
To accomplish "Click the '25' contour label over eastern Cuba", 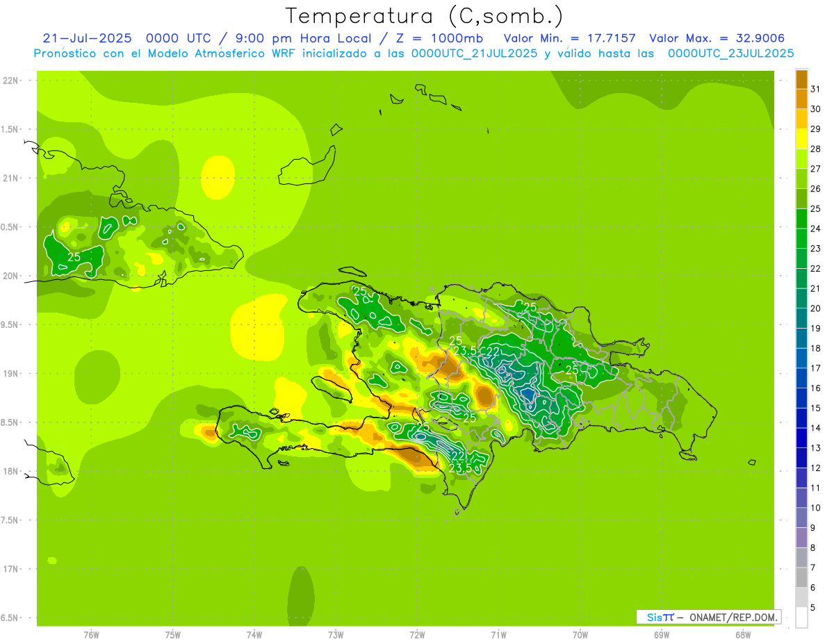I will click(74, 257).
